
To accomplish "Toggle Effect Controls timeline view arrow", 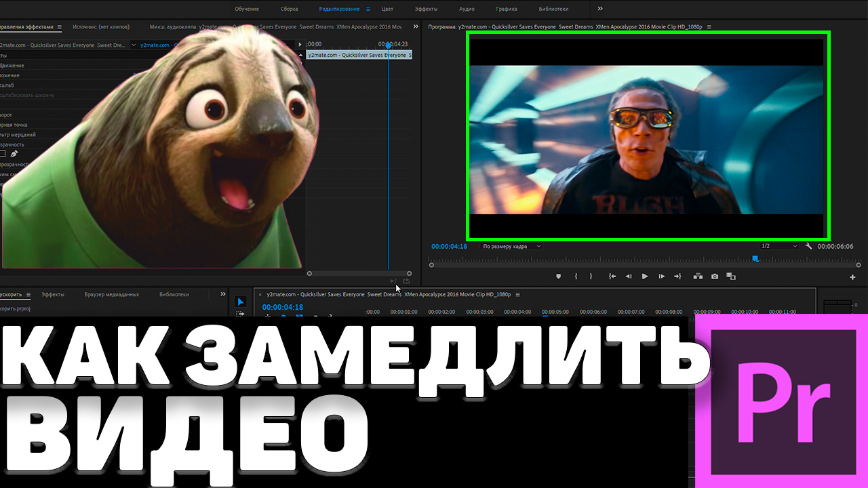I will [300, 45].
